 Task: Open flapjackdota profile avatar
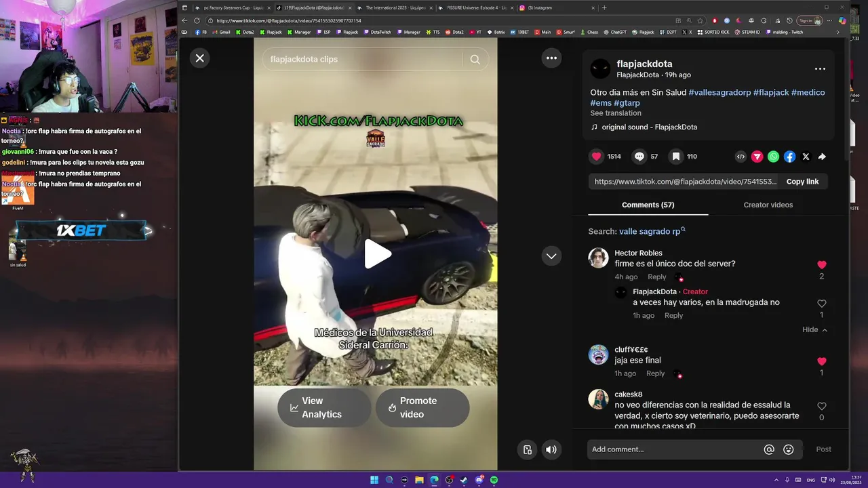pos(600,69)
